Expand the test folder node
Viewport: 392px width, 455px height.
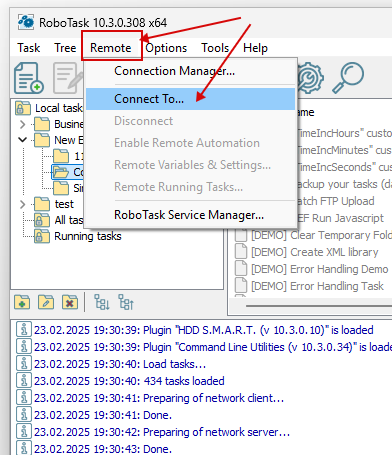22,204
